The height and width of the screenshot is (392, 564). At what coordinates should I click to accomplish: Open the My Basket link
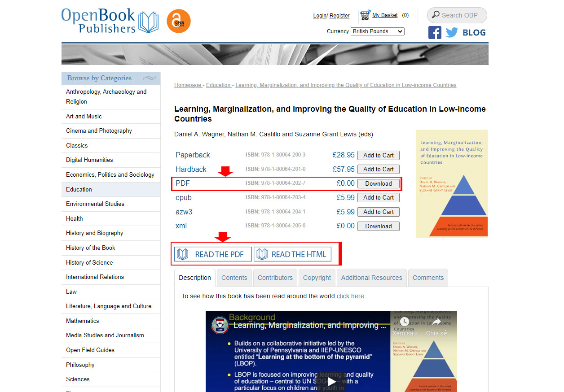(385, 15)
